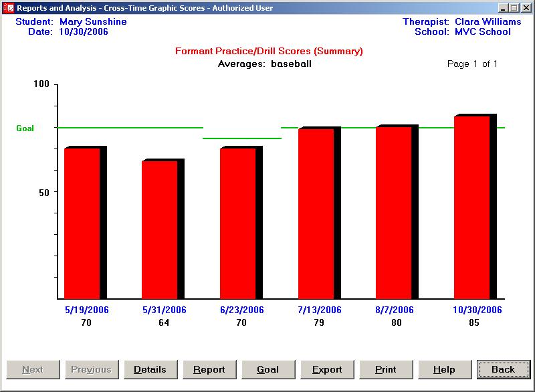The image size is (535, 392).
Task: Open Help
Action: pyautogui.click(x=445, y=369)
